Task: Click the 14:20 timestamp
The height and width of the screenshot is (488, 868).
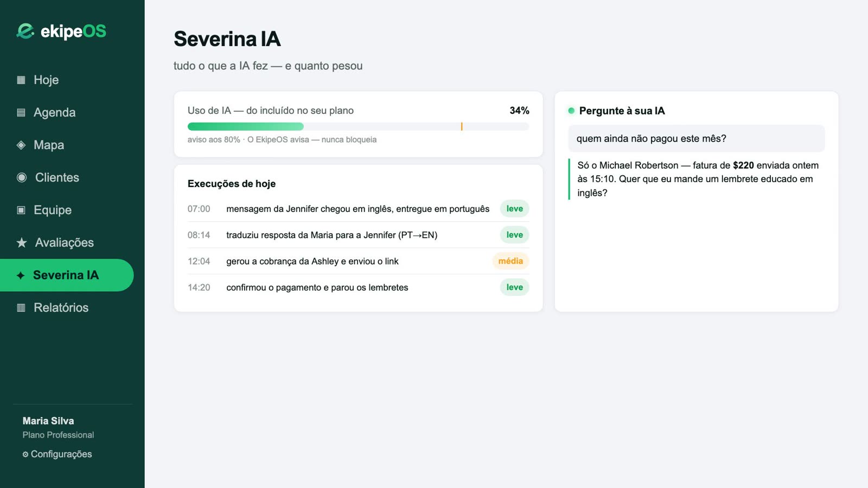Action: [x=199, y=287]
